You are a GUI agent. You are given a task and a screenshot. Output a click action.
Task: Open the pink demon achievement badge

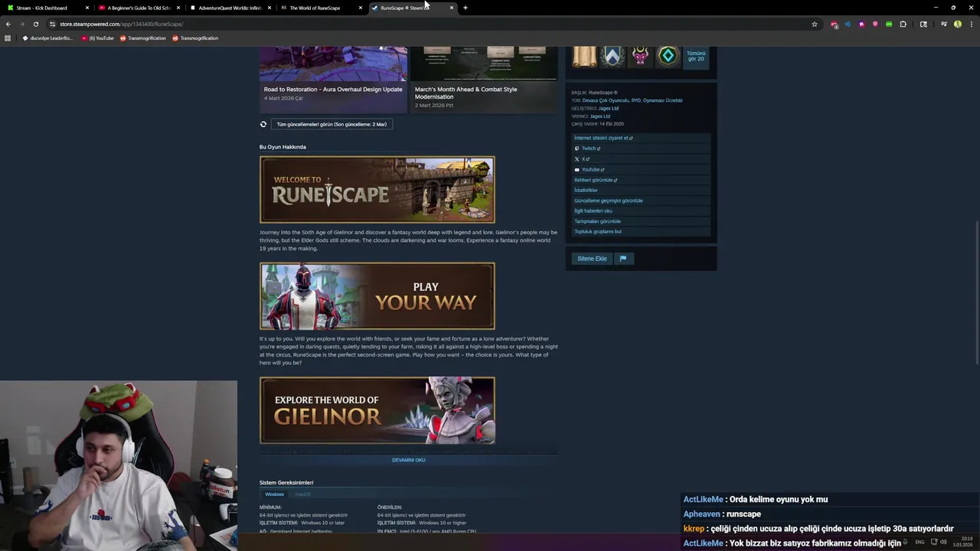[640, 56]
